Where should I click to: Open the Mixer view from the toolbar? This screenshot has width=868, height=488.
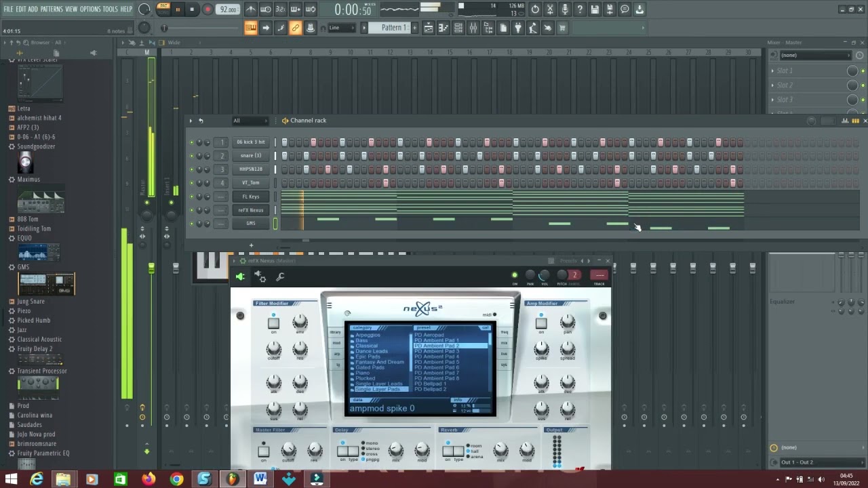[473, 28]
